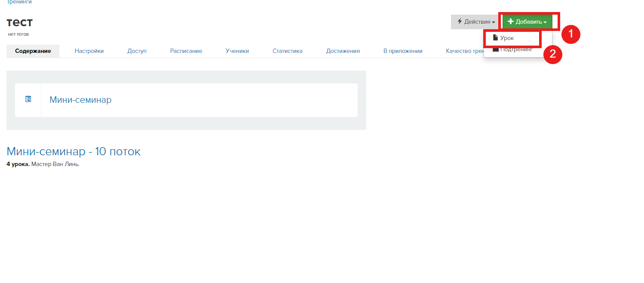
Task: Click the document icon on Мини-семинар card
Action: tap(28, 98)
